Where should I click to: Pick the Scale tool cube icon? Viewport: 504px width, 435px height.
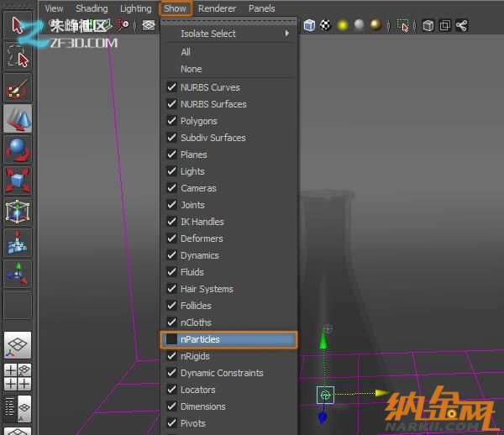(18, 181)
